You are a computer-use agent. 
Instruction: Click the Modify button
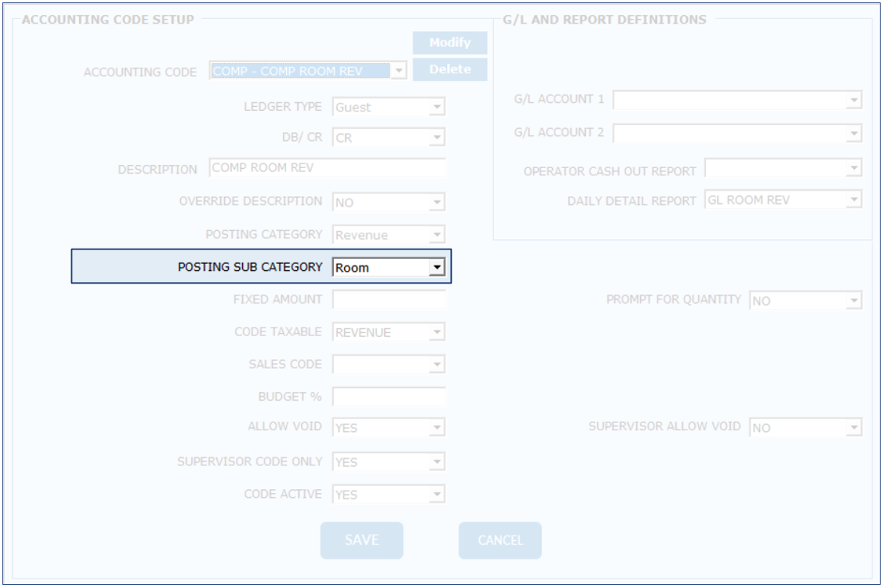pyautogui.click(x=449, y=43)
